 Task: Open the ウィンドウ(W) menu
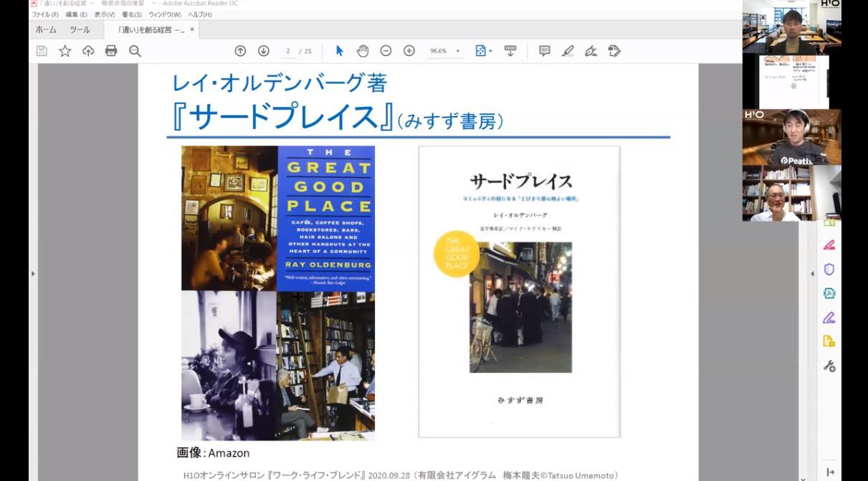click(x=165, y=14)
